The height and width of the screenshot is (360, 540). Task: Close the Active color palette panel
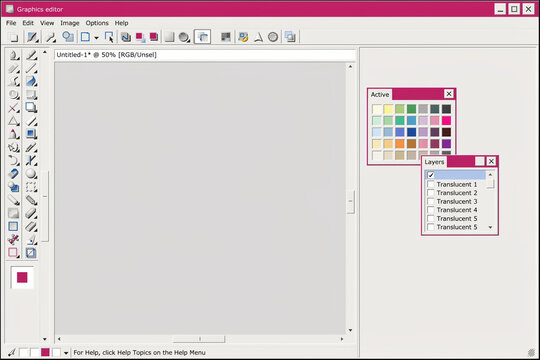pyautogui.click(x=449, y=94)
